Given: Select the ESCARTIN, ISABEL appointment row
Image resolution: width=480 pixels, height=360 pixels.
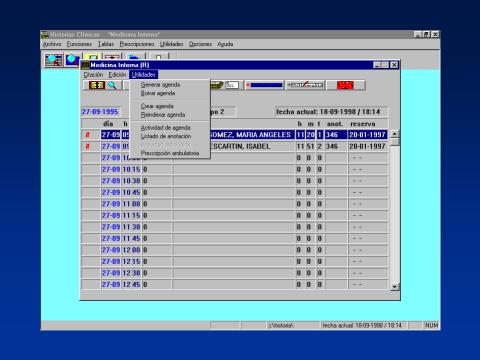Looking at the screenshot, I should 235,146.
